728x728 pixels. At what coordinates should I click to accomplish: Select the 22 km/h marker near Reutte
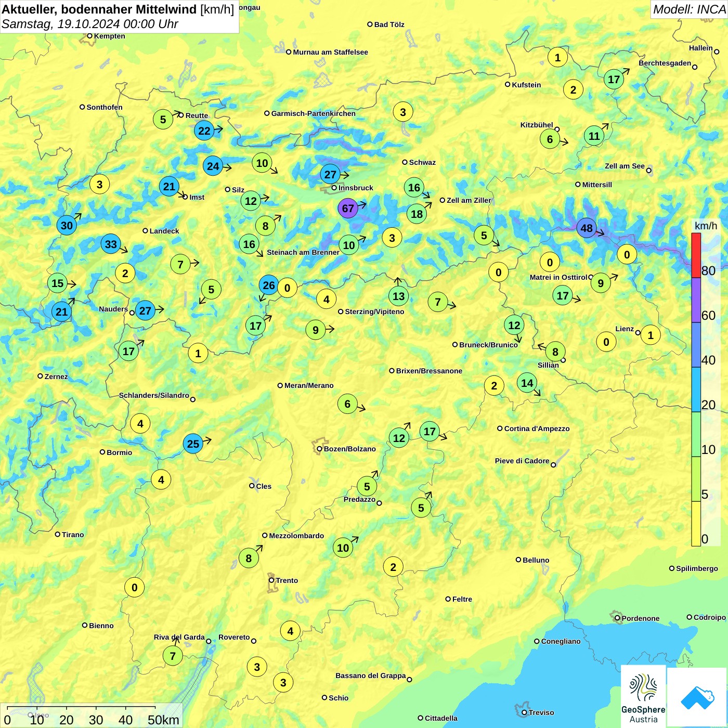pyautogui.click(x=204, y=131)
